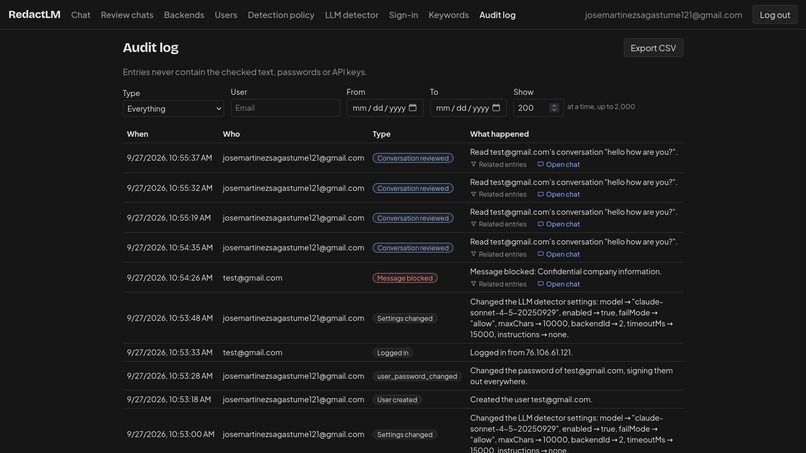806x453 pixels.
Task: Open chat for the 10:55:37 AM entry
Action: point(559,165)
